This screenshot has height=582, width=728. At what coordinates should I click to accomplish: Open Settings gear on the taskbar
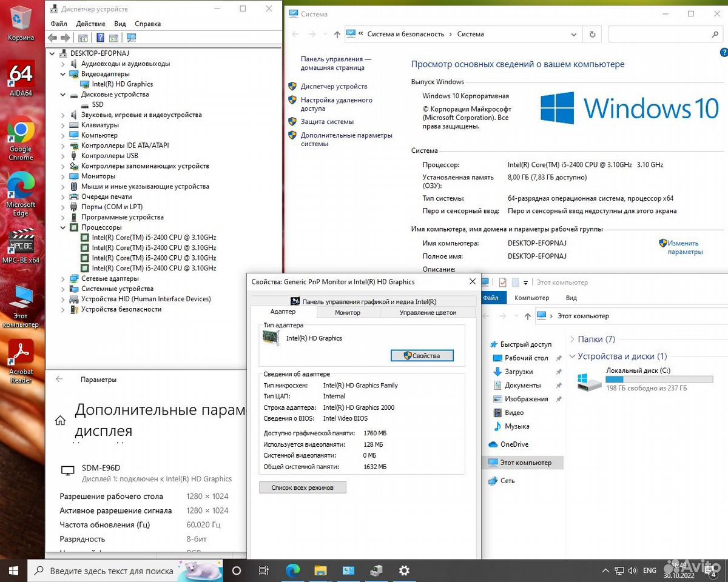404,570
